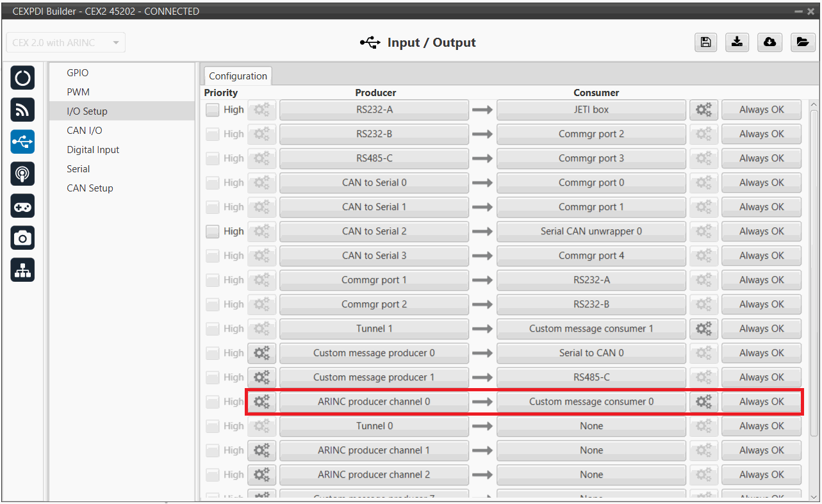Toggle High priority for CAN to Serial 2
Viewport: 822px width, 504px height.
[x=213, y=231]
